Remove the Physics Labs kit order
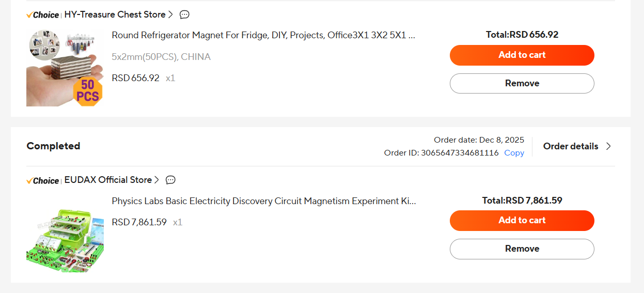The image size is (644, 293). pos(522,249)
